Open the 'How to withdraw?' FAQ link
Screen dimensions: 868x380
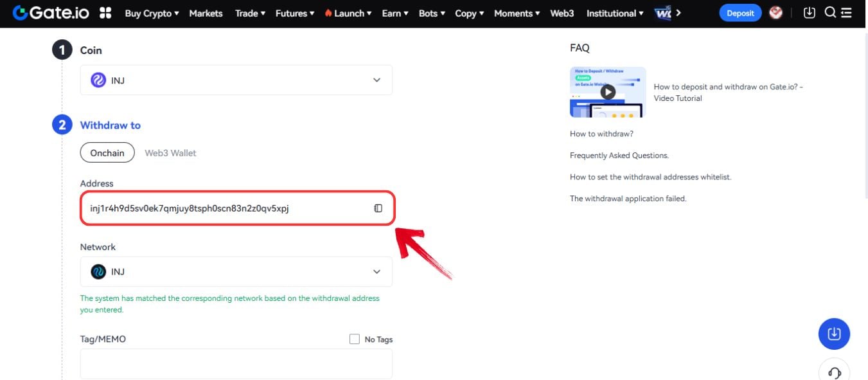[x=601, y=134]
